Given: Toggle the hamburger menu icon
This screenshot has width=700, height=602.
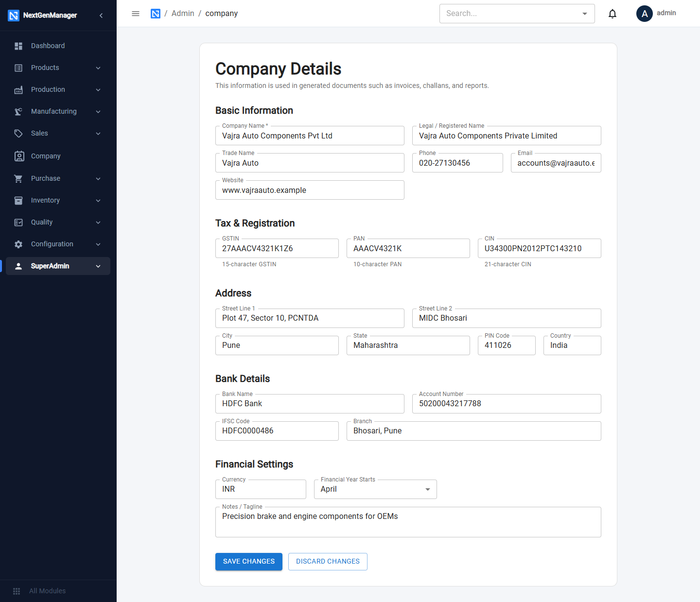Looking at the screenshot, I should (136, 14).
